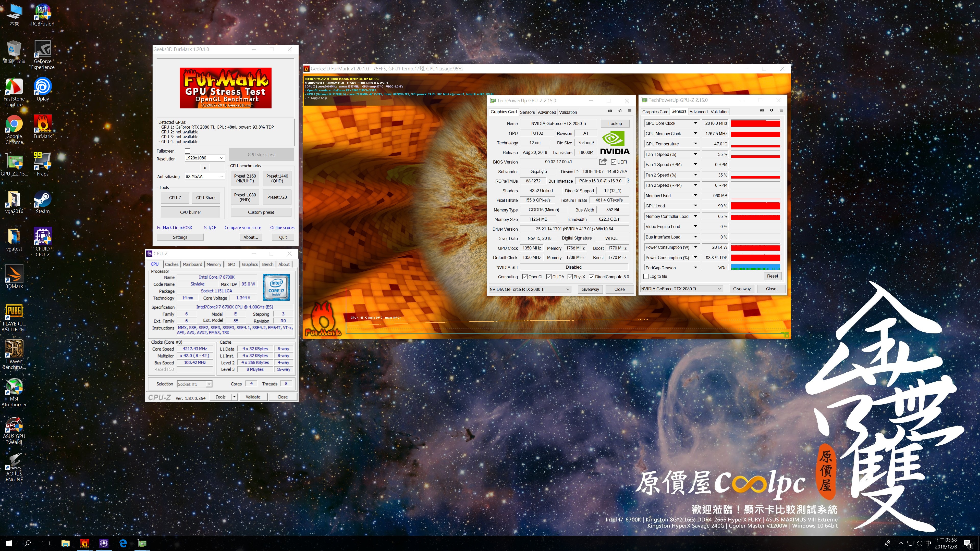Launch PUBG Battlegrounds desktop shortcut

coord(14,318)
